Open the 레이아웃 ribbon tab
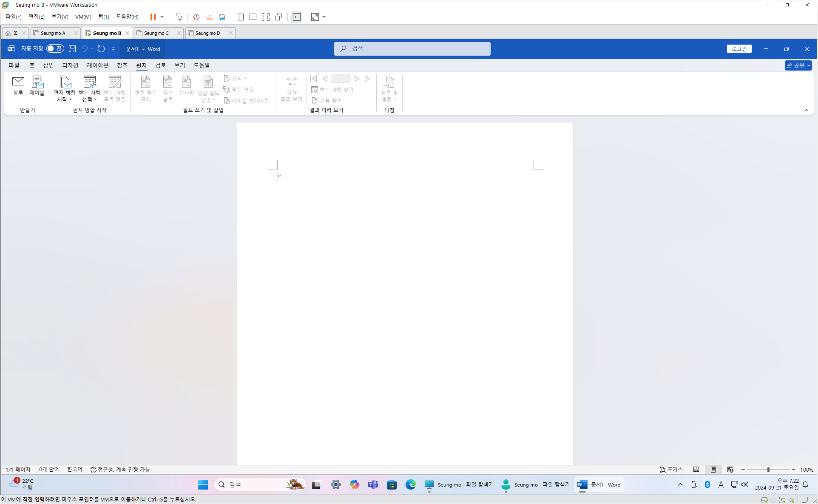 (97, 65)
